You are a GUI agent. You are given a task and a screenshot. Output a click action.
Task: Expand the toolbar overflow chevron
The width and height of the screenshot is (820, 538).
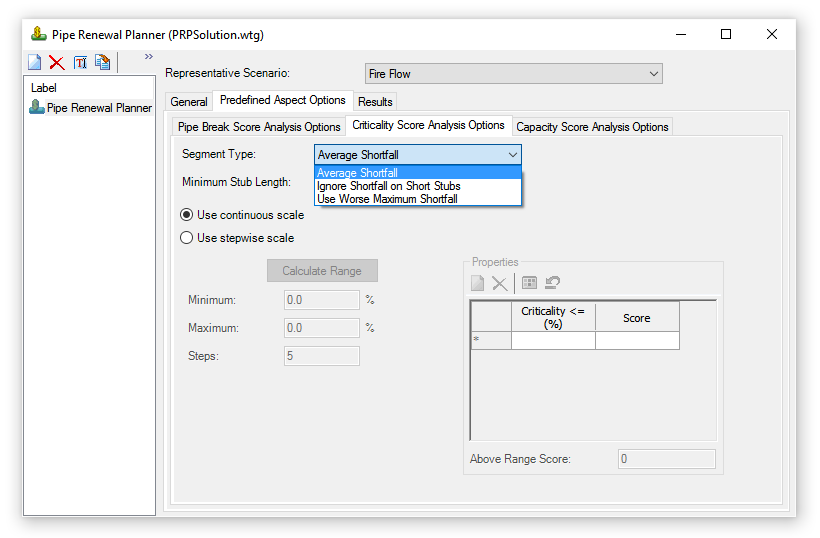point(149,57)
